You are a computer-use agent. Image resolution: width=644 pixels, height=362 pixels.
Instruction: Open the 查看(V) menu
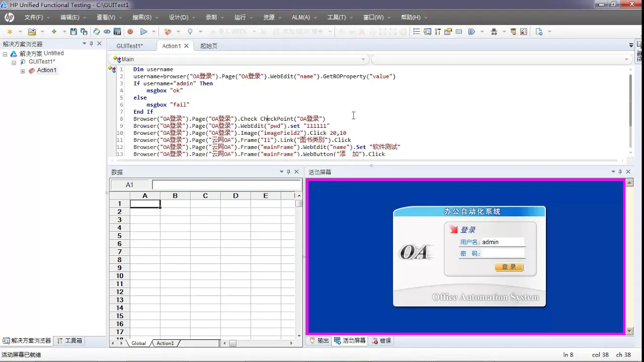(106, 18)
